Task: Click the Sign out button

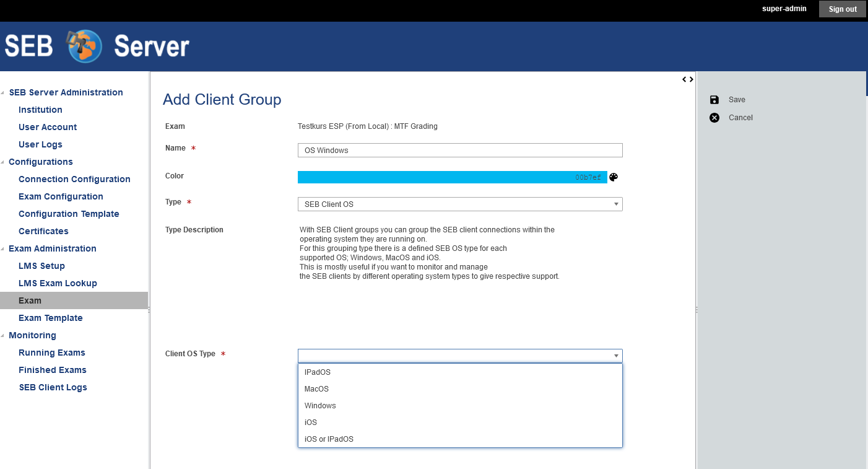Action: click(x=842, y=9)
